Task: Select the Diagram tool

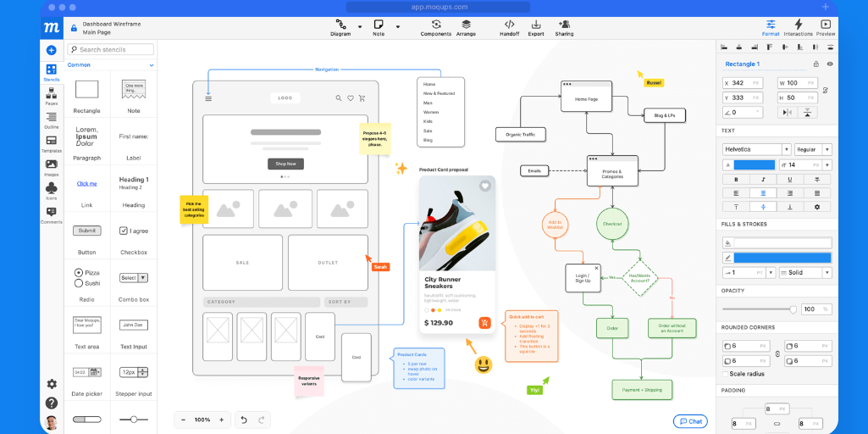Action: [x=340, y=28]
